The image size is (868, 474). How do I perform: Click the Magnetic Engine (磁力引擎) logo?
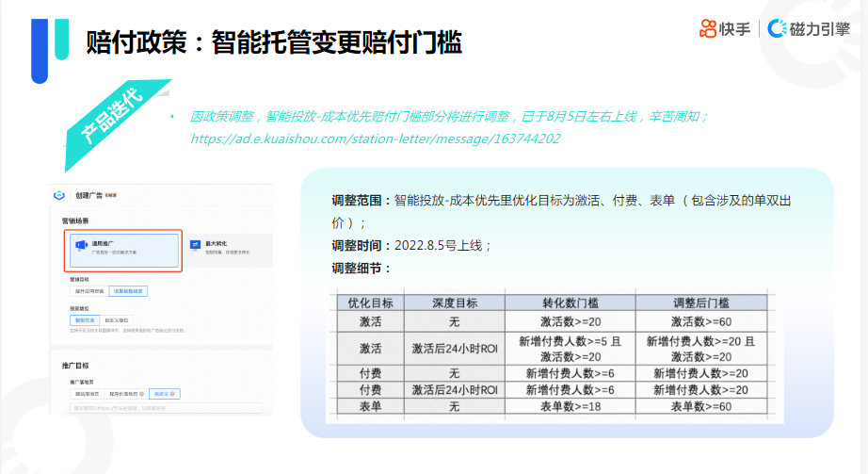(809, 28)
